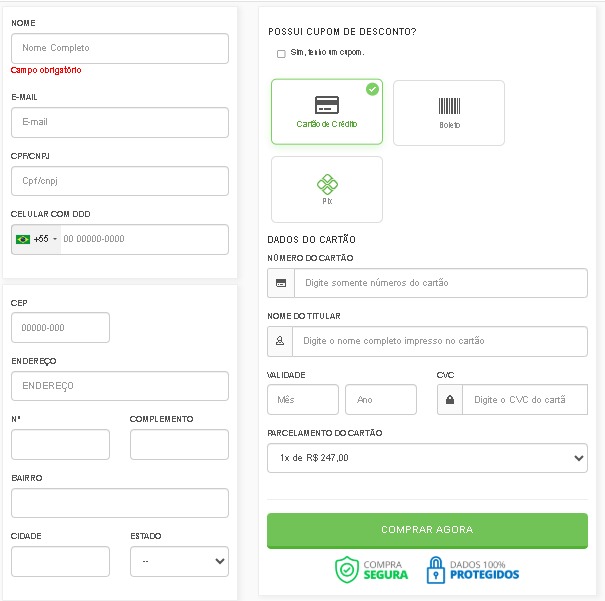Open the Brazil flag +55 country selector

point(36,240)
